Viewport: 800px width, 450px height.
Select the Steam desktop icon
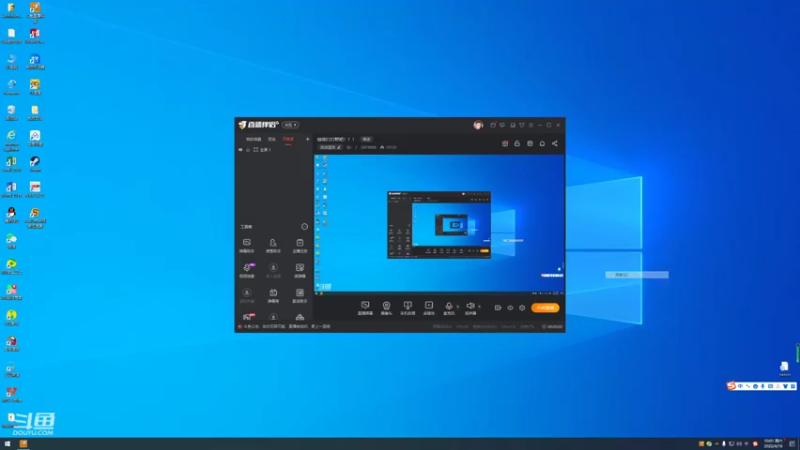35,164
